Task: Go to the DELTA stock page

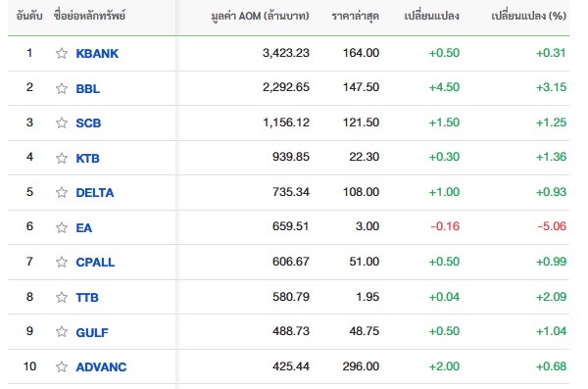Action: tap(95, 192)
